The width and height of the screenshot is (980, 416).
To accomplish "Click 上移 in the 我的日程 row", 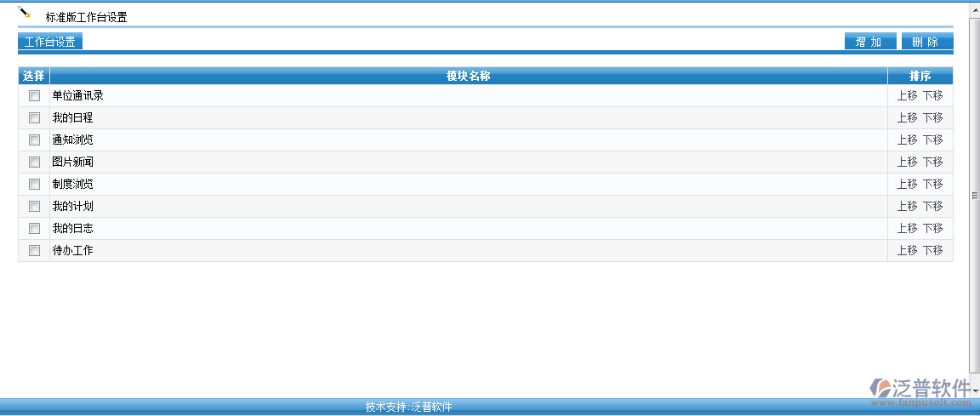I will [x=908, y=117].
